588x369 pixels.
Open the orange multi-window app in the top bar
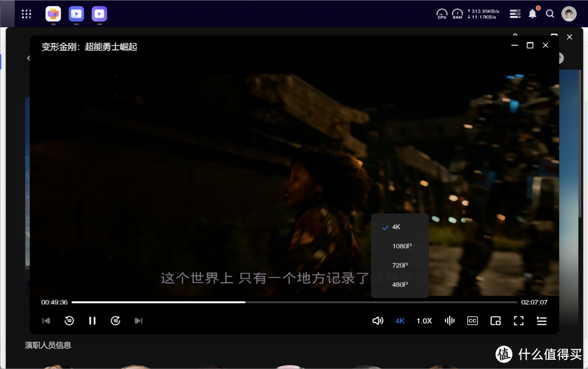53,14
